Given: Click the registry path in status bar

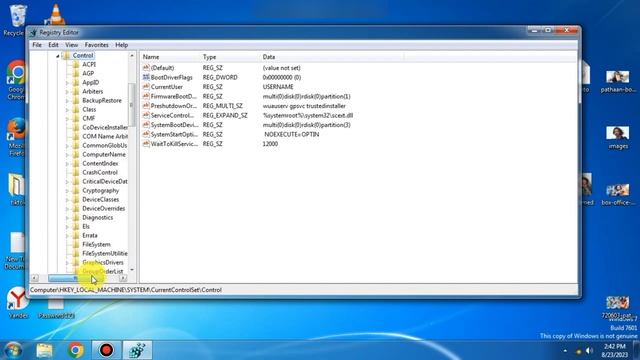Looking at the screenshot, I should point(126,290).
